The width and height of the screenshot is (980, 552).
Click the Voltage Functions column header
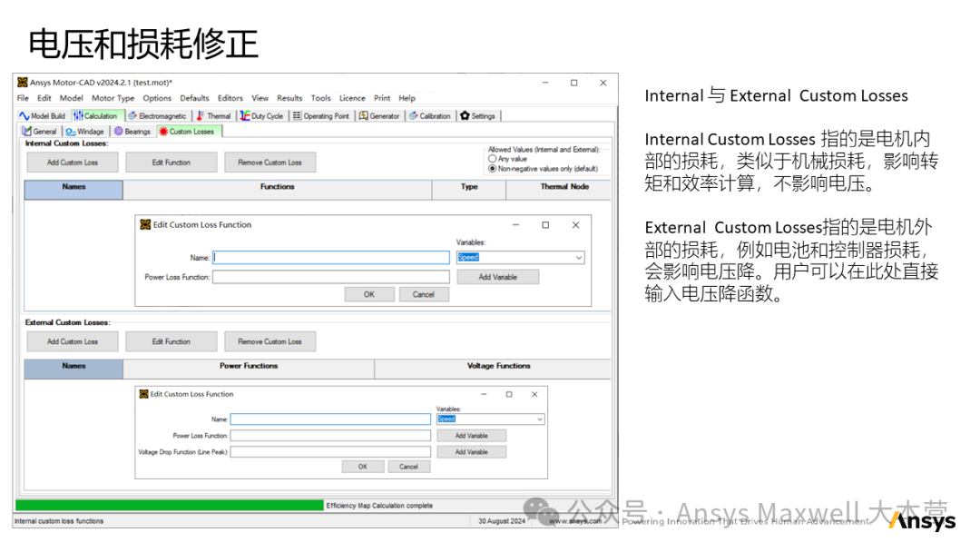(x=493, y=369)
